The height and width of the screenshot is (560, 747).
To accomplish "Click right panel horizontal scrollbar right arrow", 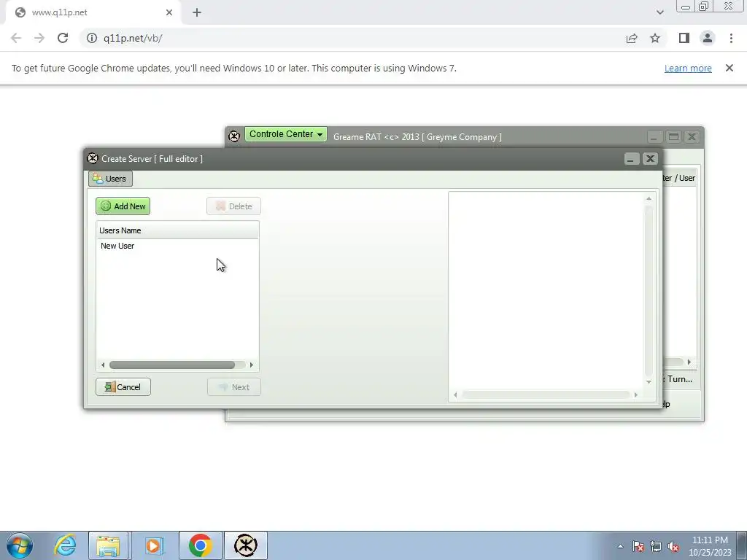I will (635, 394).
